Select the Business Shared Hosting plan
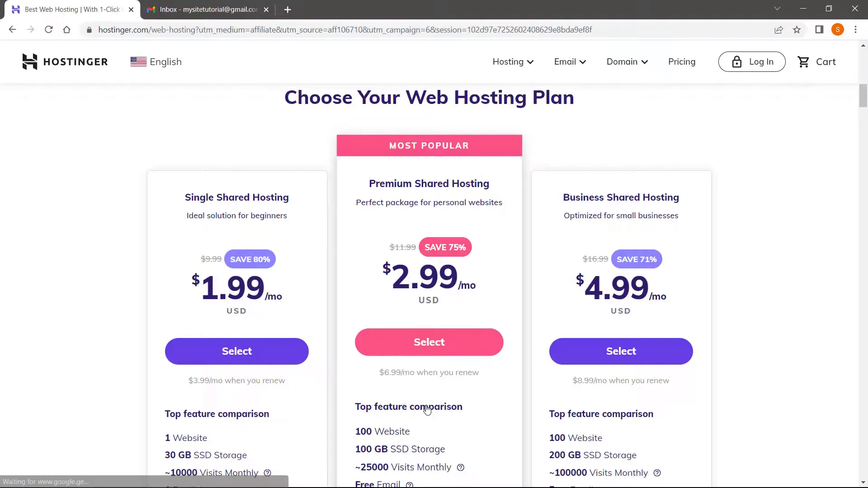Screen dimensions: 868x488 coord(621,351)
